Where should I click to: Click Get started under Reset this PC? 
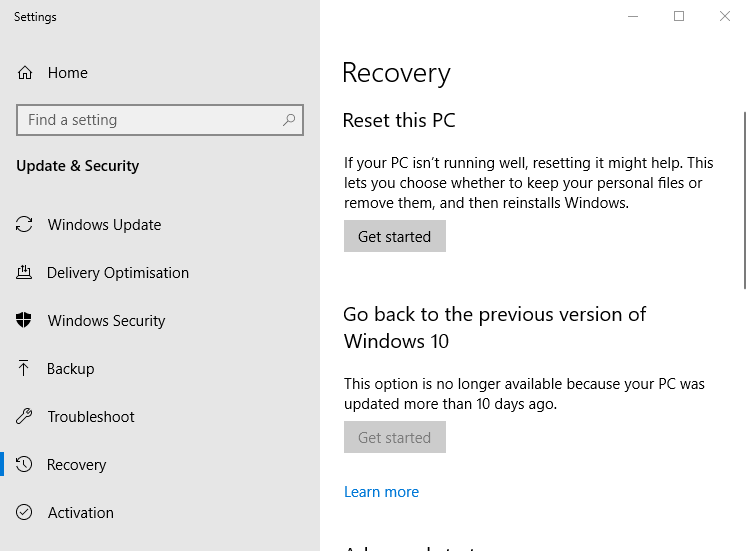pyautogui.click(x=395, y=236)
